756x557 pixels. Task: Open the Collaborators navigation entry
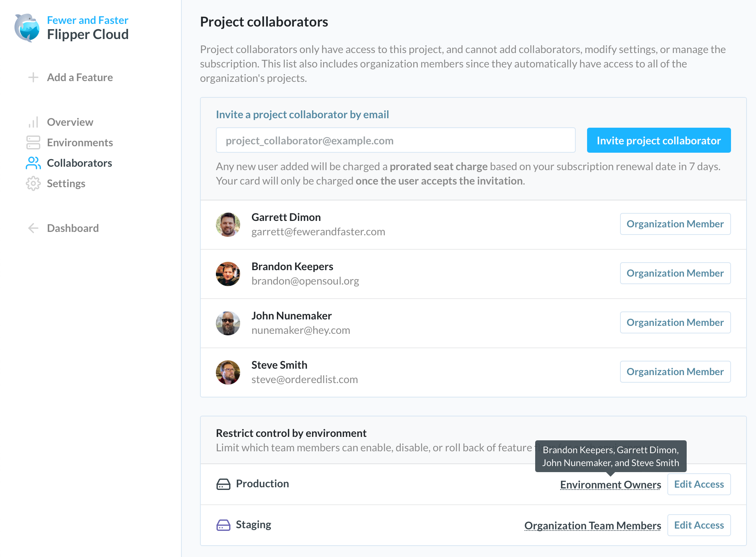[x=79, y=163]
